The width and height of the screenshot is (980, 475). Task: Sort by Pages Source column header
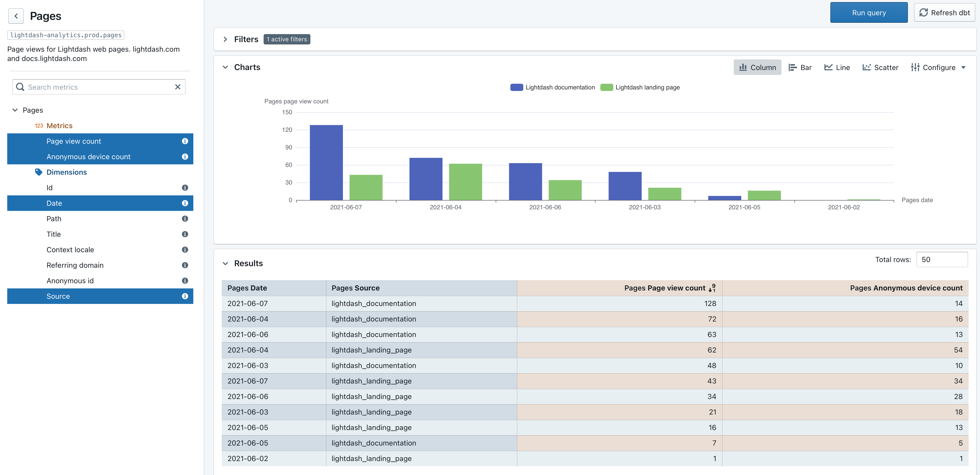coord(421,288)
